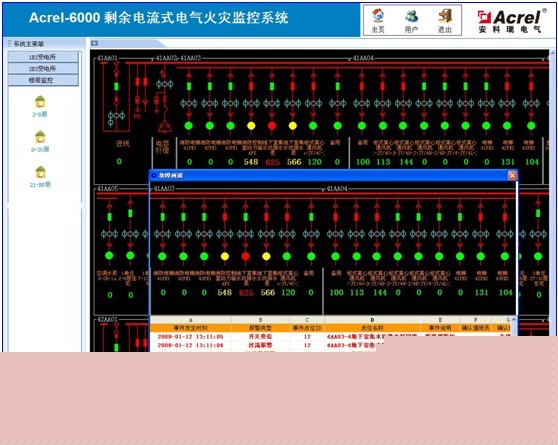Click value 144 in the main diagram
Viewport: 558px width, 445px height.
406,162
